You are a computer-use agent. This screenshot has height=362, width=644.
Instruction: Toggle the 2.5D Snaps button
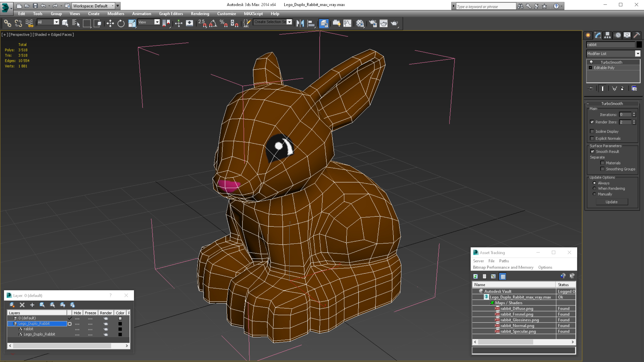[x=203, y=23]
